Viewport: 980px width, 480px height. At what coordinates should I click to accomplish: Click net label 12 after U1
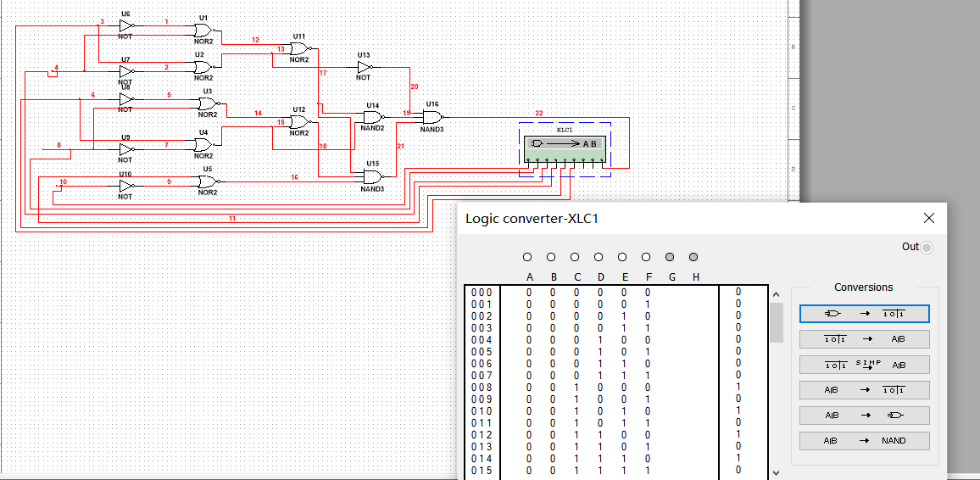tap(256, 40)
